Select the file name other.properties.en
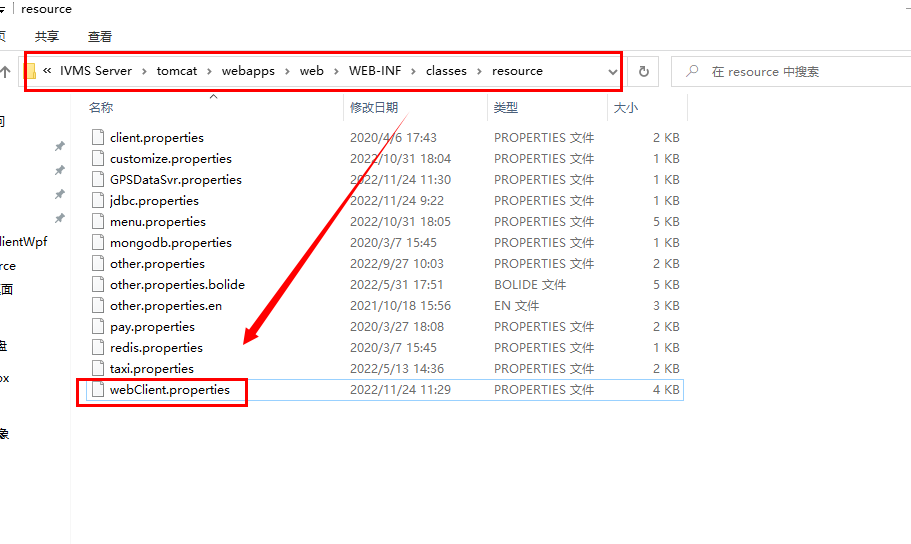911x544 pixels. [166, 306]
